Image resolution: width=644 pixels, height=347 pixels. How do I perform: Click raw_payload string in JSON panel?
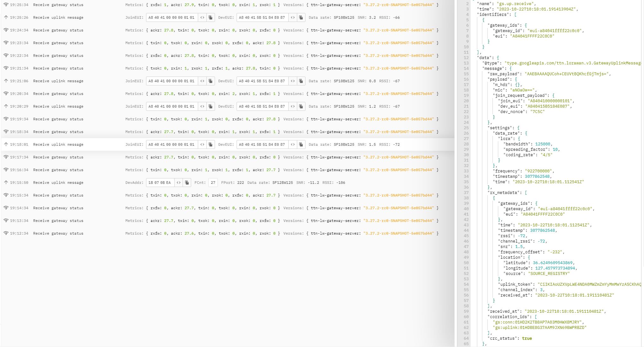click(567, 74)
